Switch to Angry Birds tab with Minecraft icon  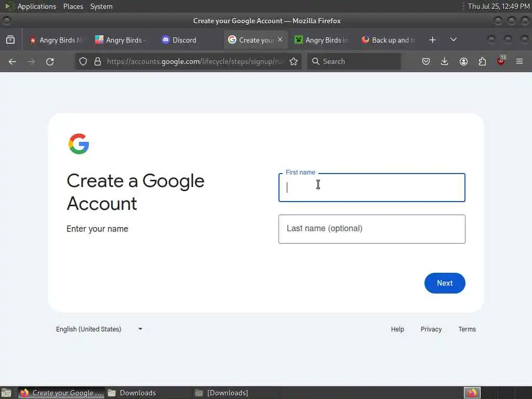pos(321,40)
